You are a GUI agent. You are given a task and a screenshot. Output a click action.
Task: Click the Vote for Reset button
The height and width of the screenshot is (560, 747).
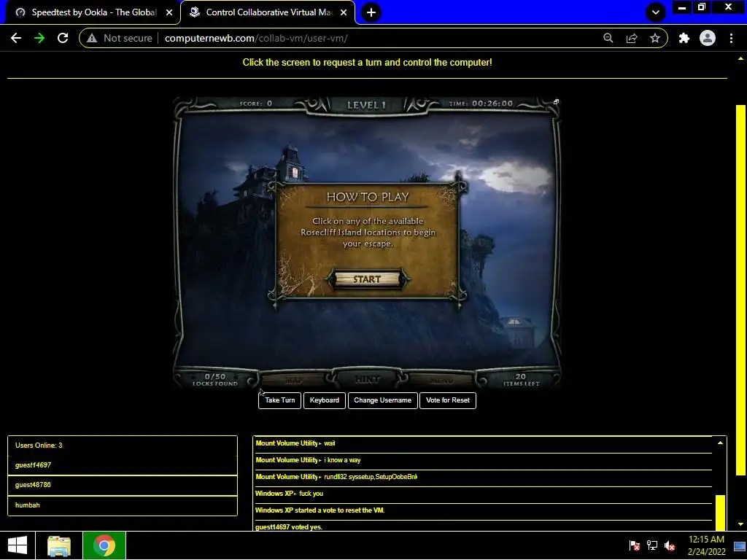pyautogui.click(x=448, y=400)
